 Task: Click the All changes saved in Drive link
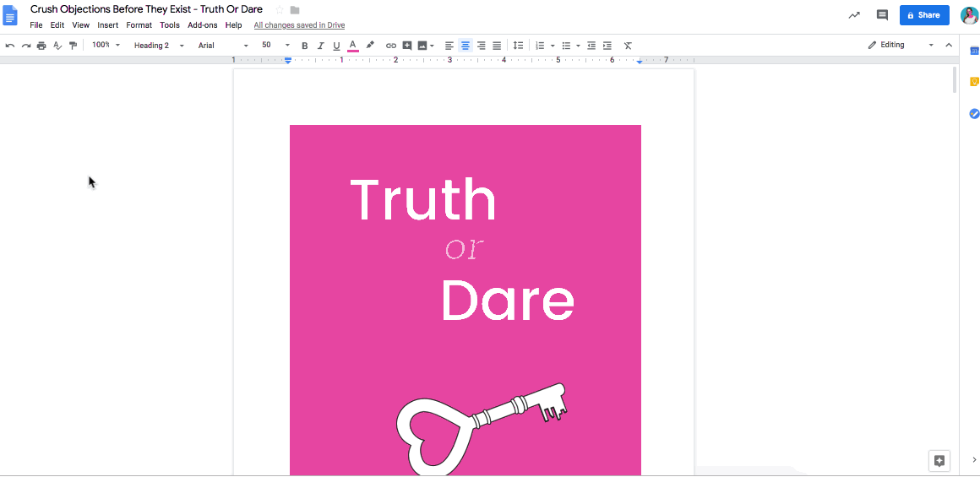tap(299, 25)
